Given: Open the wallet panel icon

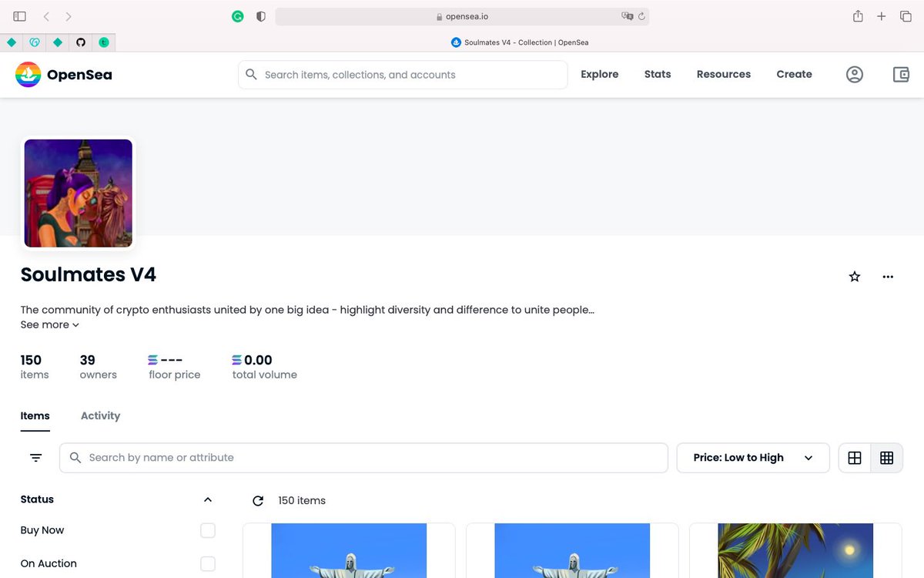Looking at the screenshot, I should tap(901, 74).
